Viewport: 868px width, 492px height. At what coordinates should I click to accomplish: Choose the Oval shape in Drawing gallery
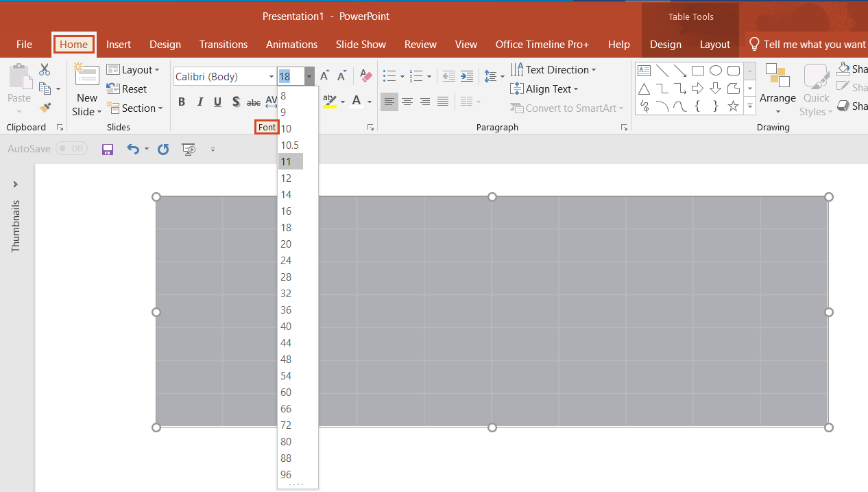tap(716, 70)
